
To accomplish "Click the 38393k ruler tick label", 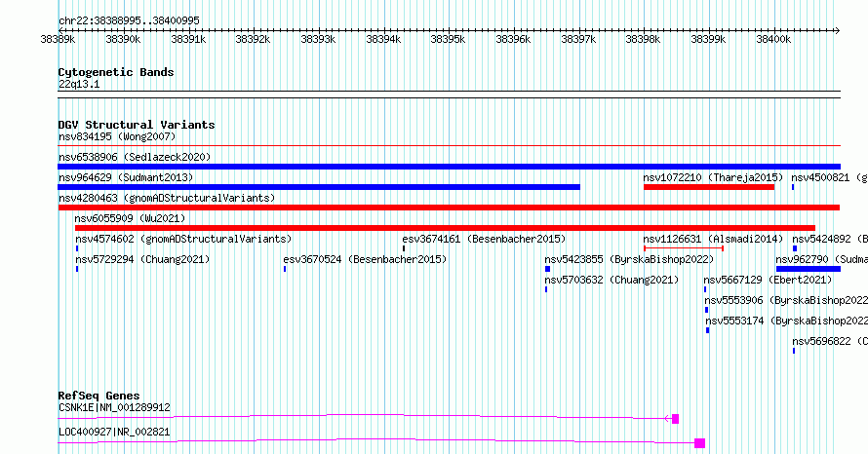I will (x=318, y=40).
